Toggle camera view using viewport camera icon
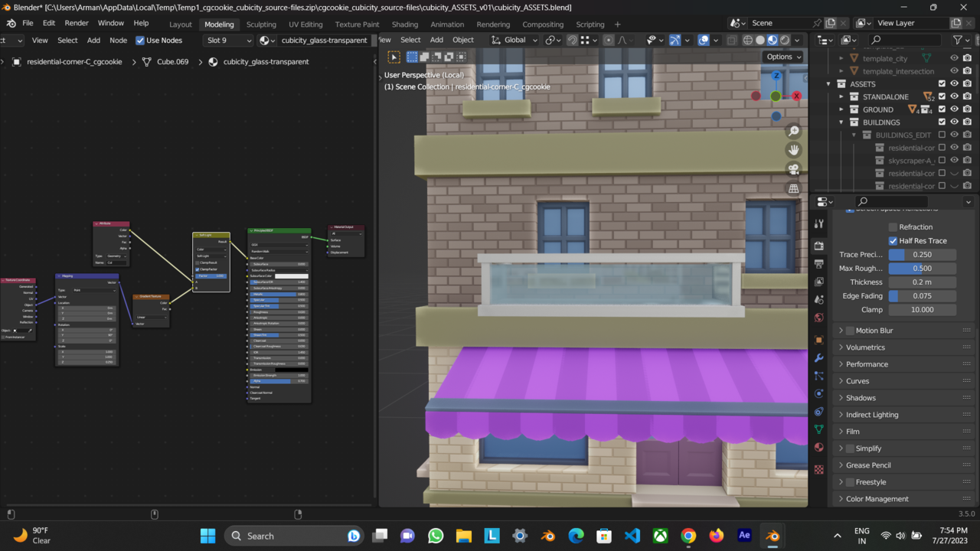980x551 pixels. [x=794, y=169]
